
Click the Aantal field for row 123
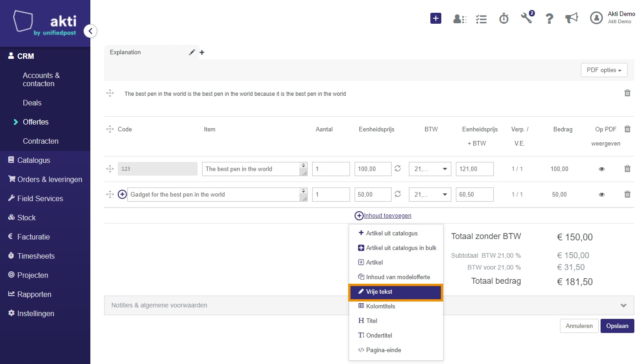(331, 169)
